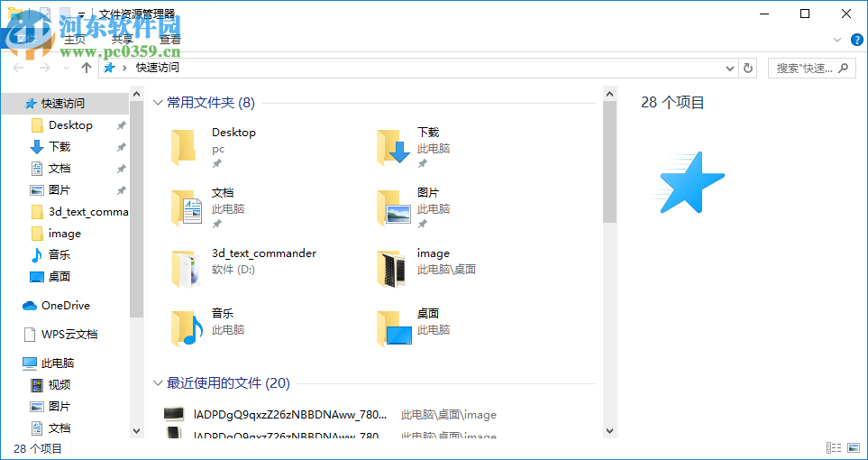Select the OneDrive cloud icon
This screenshot has height=460, width=868.
tap(30, 306)
